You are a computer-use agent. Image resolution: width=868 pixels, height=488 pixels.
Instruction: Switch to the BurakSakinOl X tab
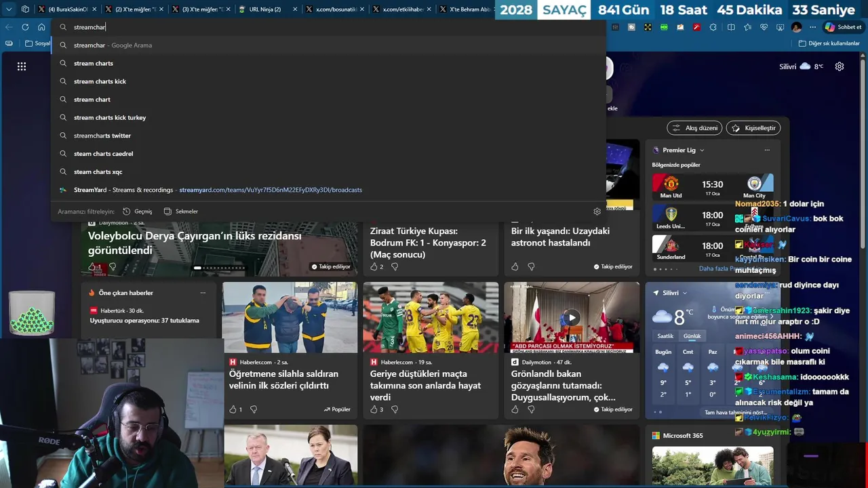(68, 9)
